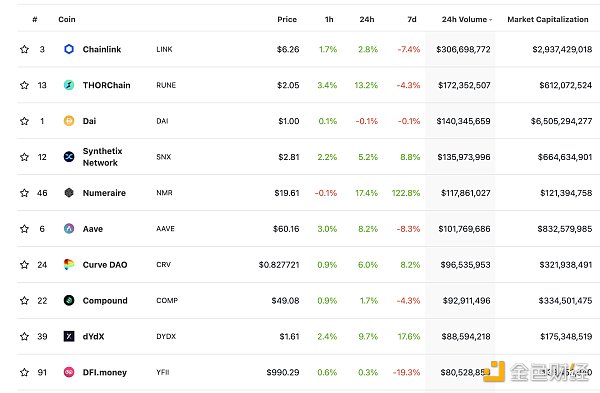Click the Synthetix Network logo icon
The width and height of the screenshot is (600, 393).
tap(69, 157)
